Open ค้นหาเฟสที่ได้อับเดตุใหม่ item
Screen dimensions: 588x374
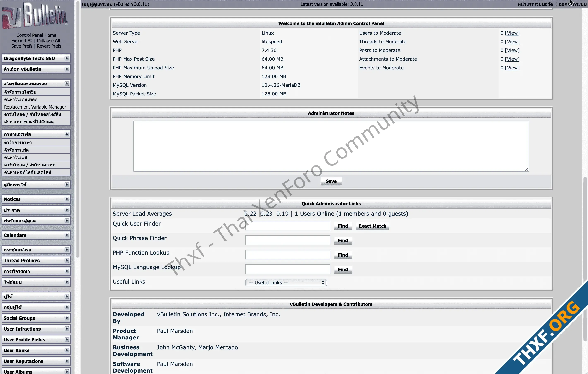tap(36, 172)
